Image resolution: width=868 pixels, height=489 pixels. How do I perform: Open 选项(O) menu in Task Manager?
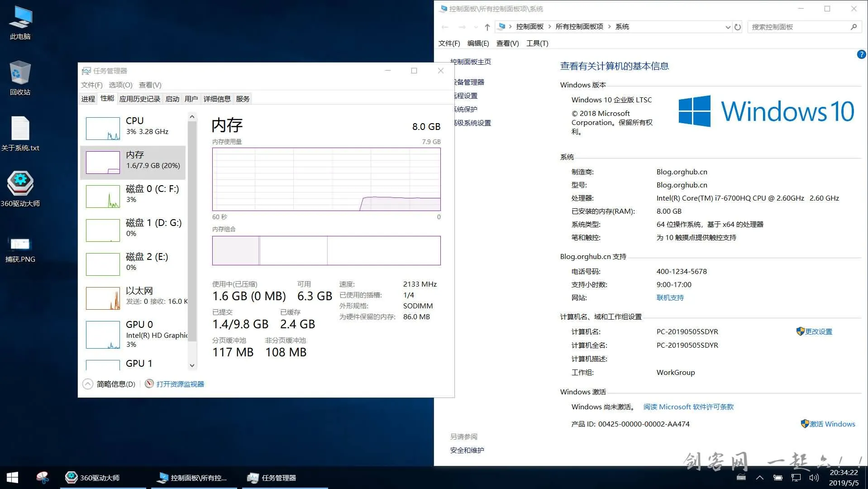coord(121,85)
